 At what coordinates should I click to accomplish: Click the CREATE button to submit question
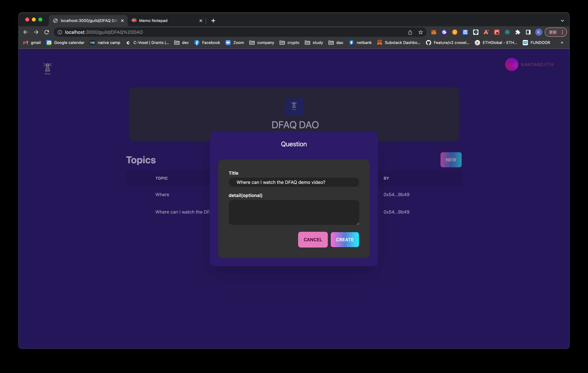[x=345, y=239]
